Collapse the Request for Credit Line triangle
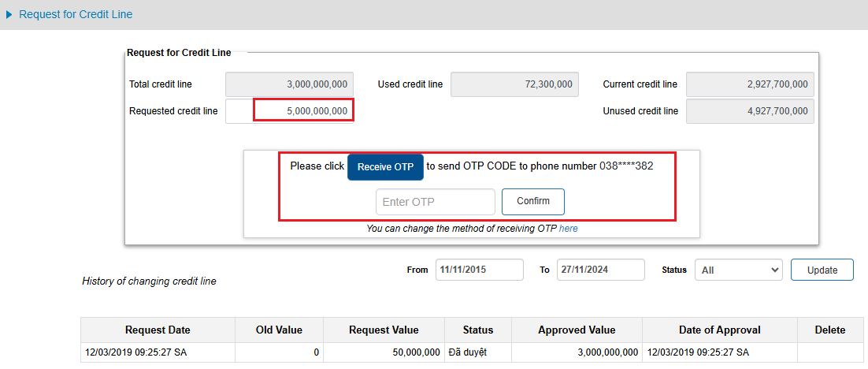This screenshot has width=868, height=369. coord(9,15)
